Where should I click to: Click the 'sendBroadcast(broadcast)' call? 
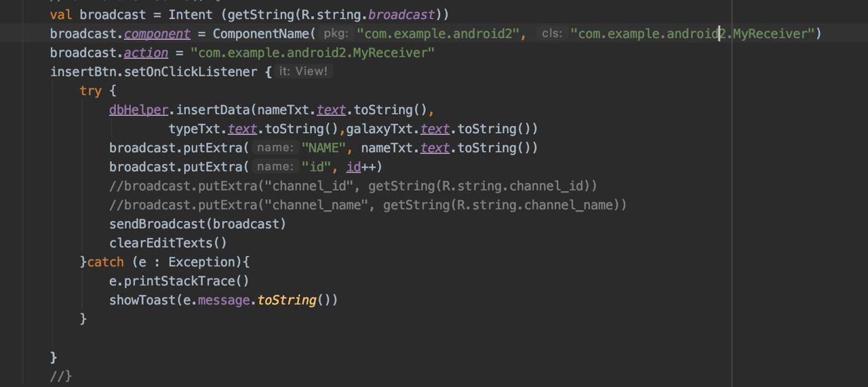(x=198, y=223)
